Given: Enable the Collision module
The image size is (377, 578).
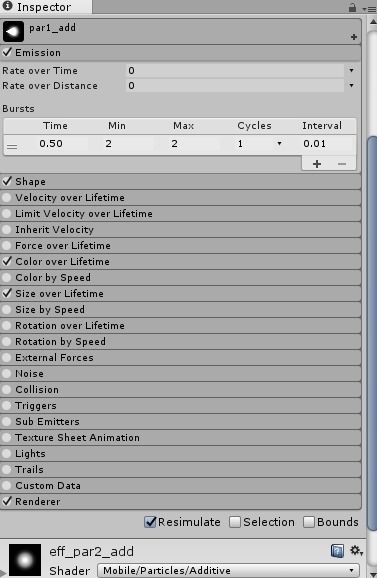Looking at the screenshot, I should pyautogui.click(x=6, y=390).
